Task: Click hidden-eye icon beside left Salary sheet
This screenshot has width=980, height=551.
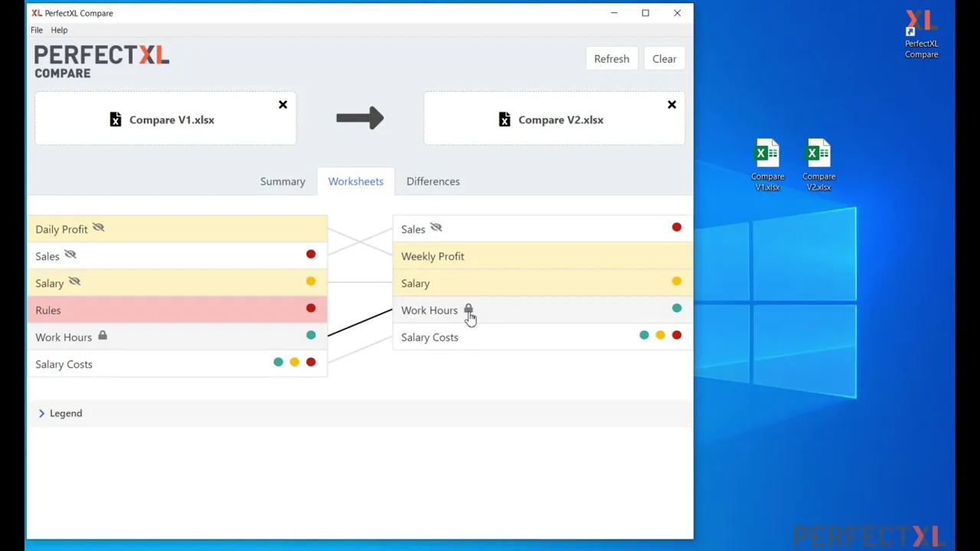Action: (x=74, y=282)
